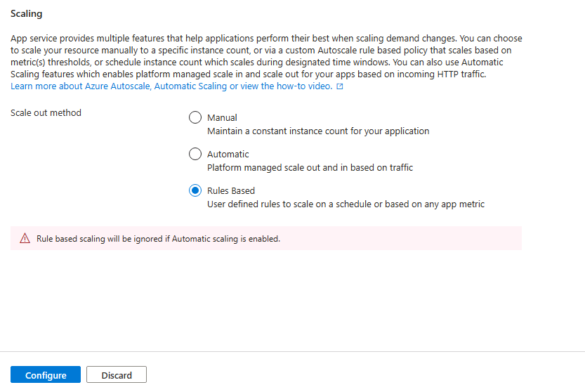Click the Configure button
Image resolution: width=585 pixels, height=392 pixels.
pyautogui.click(x=46, y=375)
